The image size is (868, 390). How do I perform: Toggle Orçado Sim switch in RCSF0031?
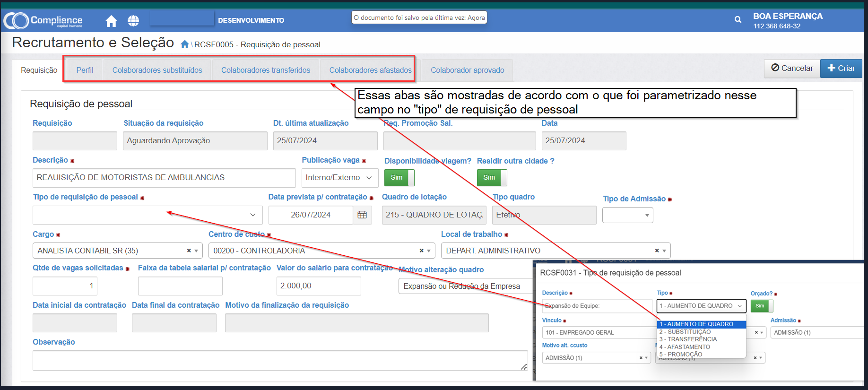coord(762,306)
